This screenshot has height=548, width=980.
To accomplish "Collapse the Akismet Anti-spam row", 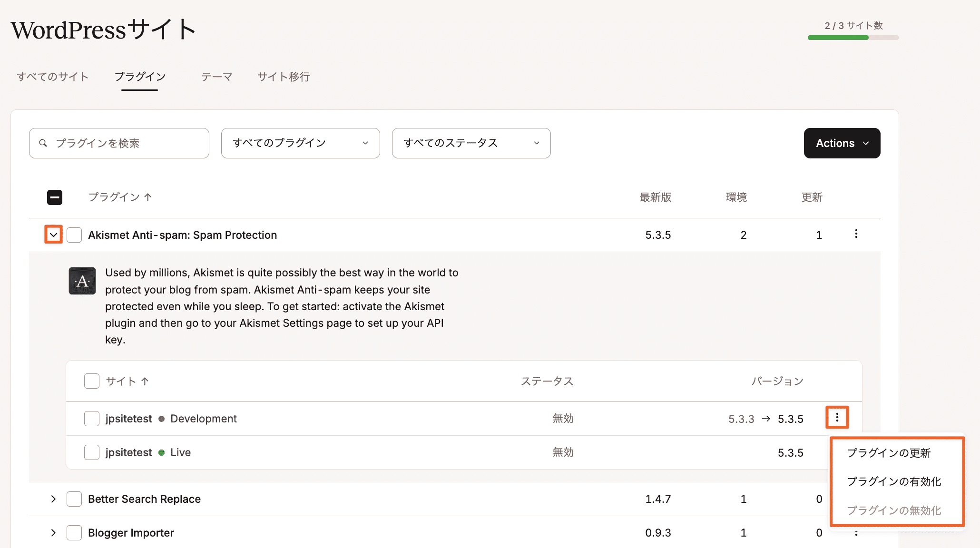I will 53,235.
